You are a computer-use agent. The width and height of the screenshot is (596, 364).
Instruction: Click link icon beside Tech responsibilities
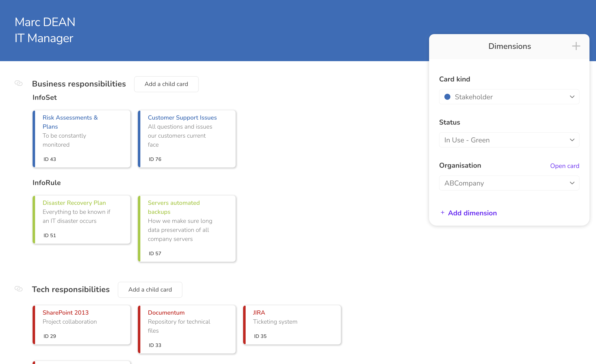[x=19, y=289]
